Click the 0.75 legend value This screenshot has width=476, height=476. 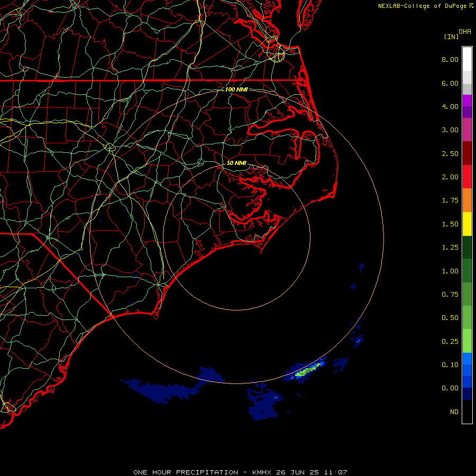point(450,295)
